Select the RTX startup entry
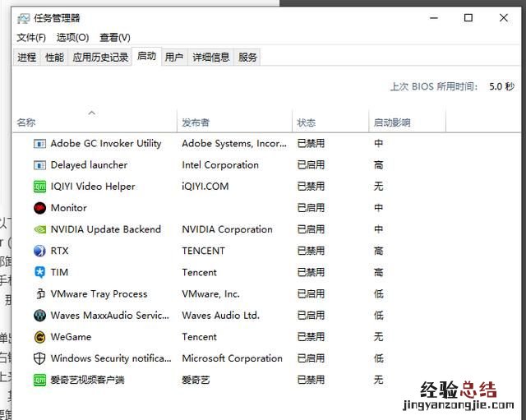This screenshot has width=526, height=420. (x=266, y=251)
